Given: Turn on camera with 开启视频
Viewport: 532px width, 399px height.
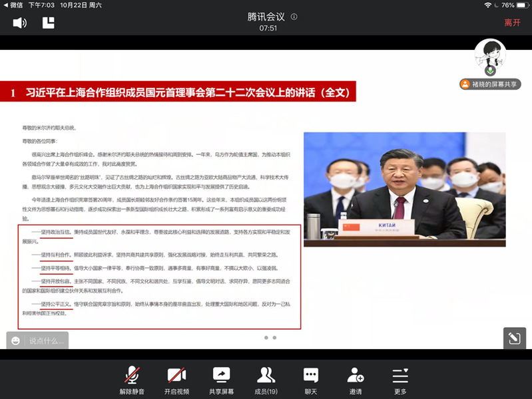Looking at the screenshot, I should (176, 379).
